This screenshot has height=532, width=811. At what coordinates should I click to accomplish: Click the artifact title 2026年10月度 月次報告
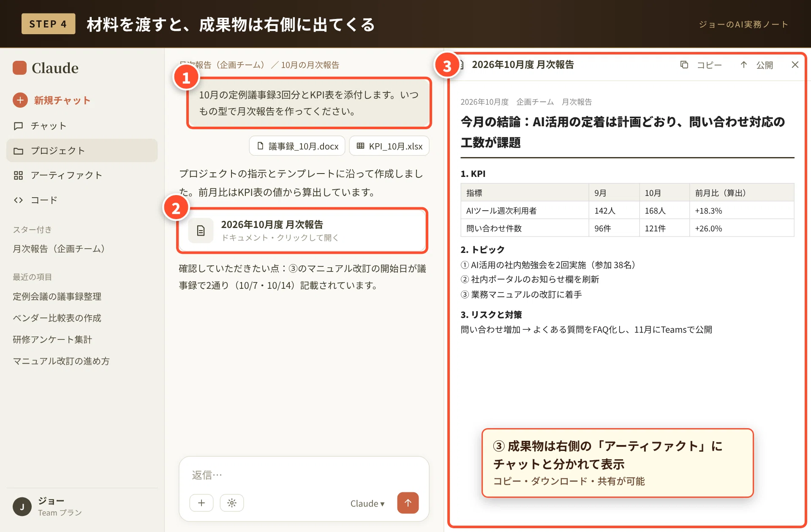[x=523, y=65]
